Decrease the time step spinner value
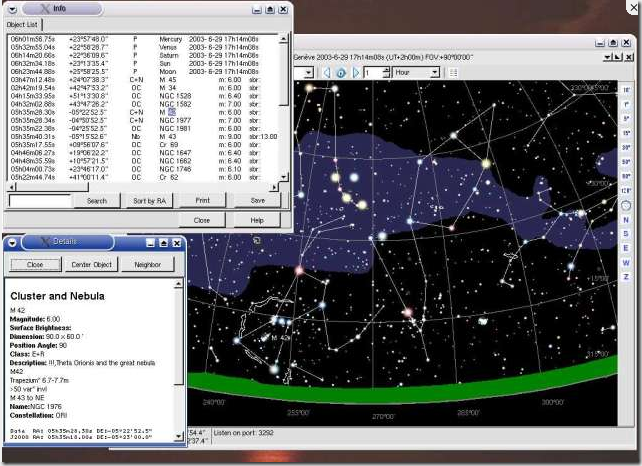 click(x=386, y=75)
